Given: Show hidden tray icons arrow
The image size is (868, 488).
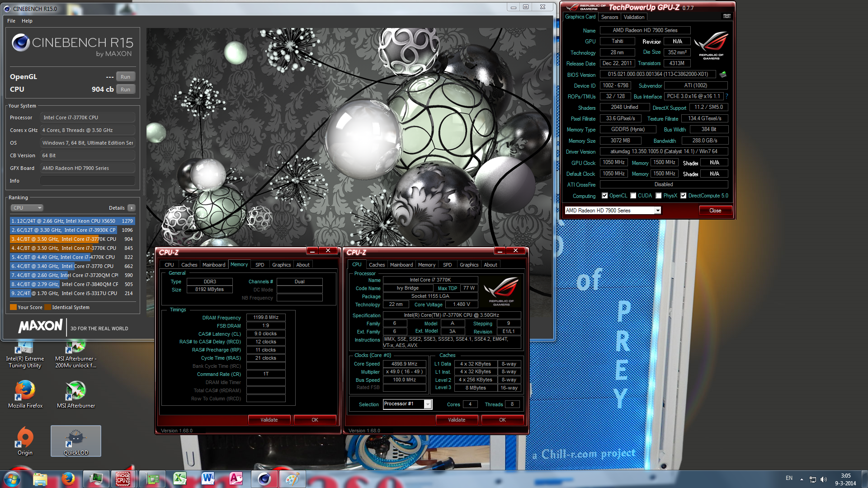Looking at the screenshot, I should click(x=802, y=479).
